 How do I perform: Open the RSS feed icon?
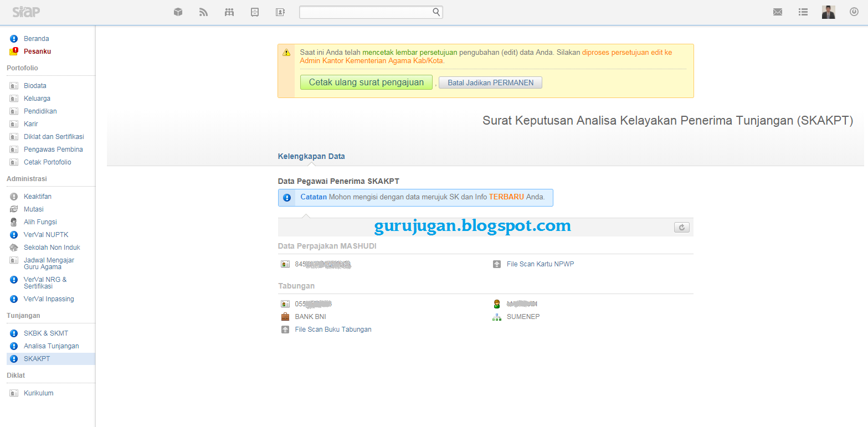[x=203, y=12]
